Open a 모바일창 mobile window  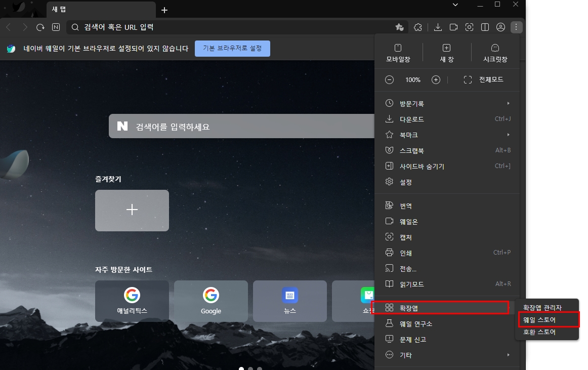click(398, 53)
